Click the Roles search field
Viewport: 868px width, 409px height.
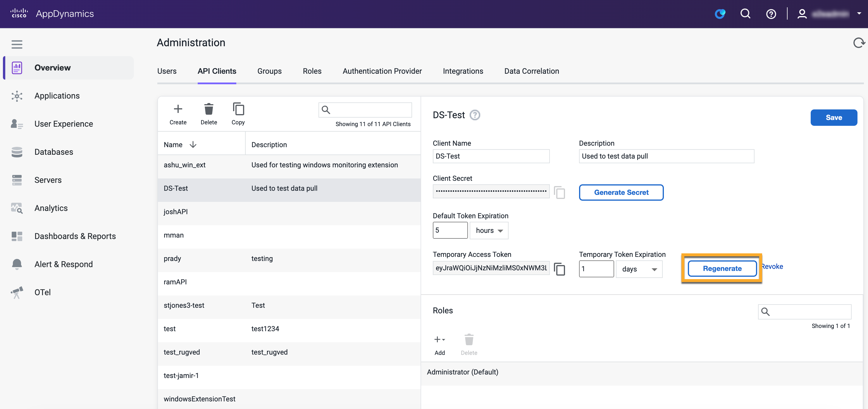coord(804,312)
